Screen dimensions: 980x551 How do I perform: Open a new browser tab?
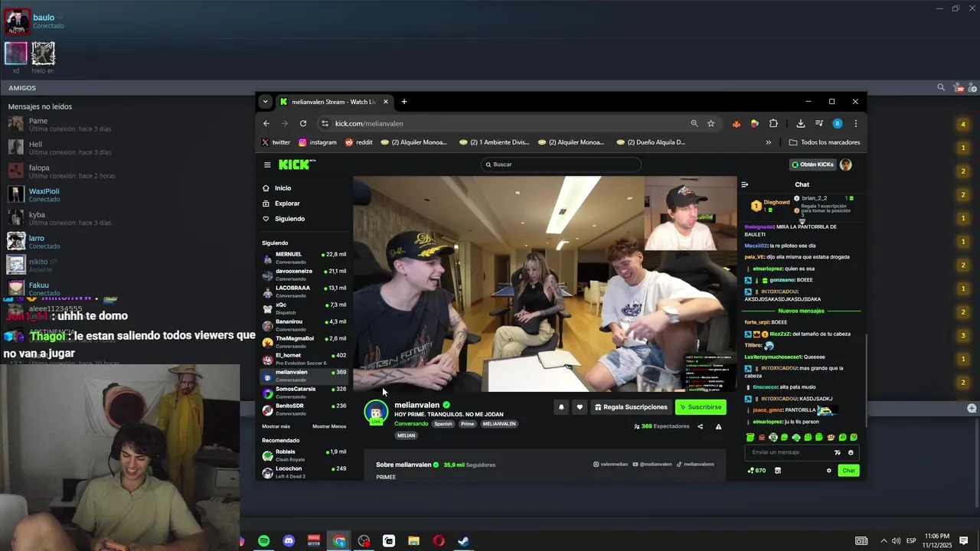click(x=404, y=102)
